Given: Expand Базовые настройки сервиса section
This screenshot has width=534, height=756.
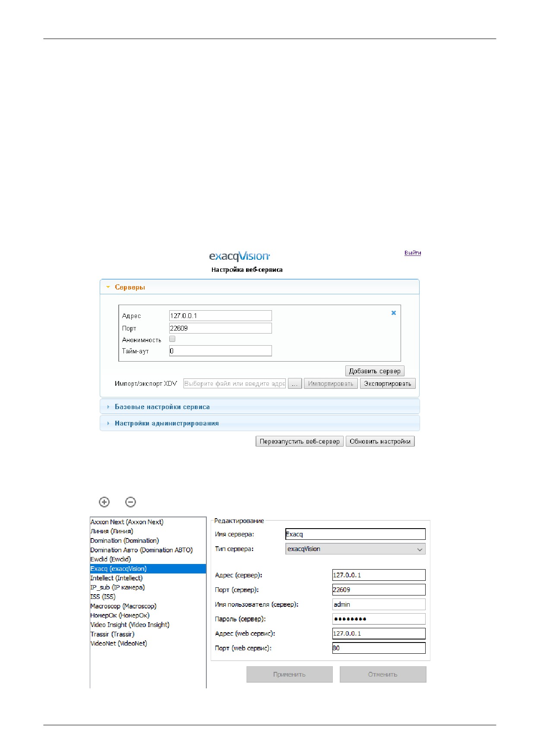Looking at the screenshot, I should [259, 406].
